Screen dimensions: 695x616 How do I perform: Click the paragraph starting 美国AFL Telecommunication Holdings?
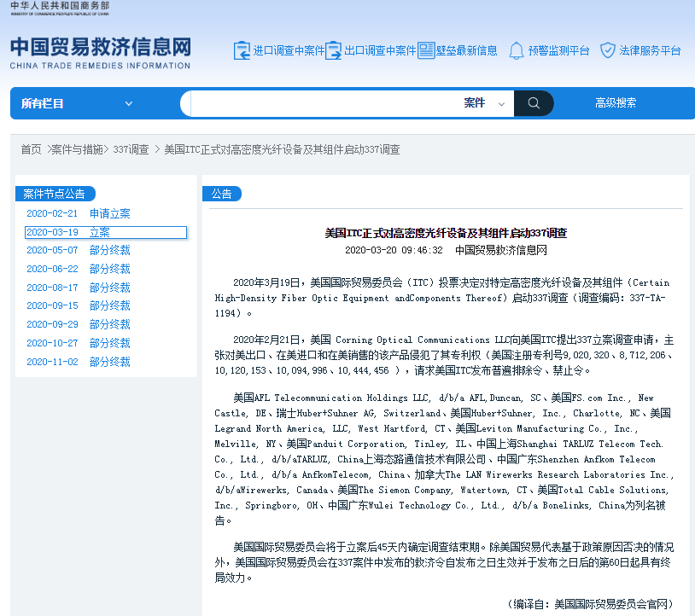pyautogui.click(x=444, y=459)
